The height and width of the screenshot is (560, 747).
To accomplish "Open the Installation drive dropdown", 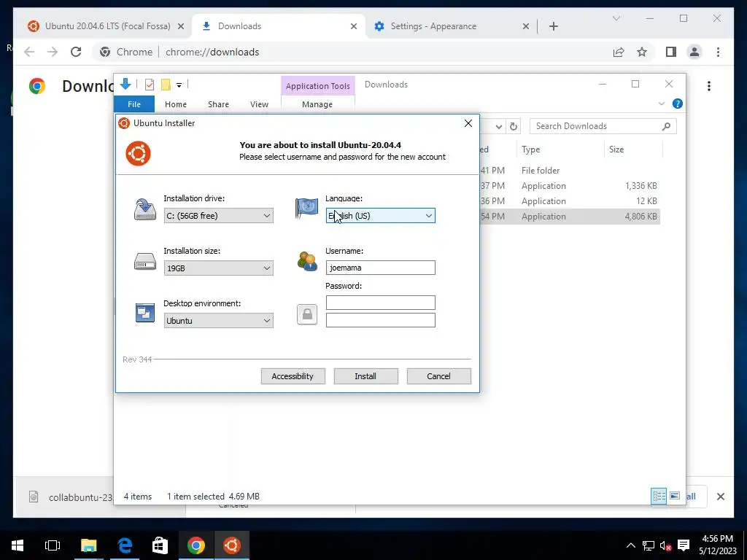I will coord(218,216).
